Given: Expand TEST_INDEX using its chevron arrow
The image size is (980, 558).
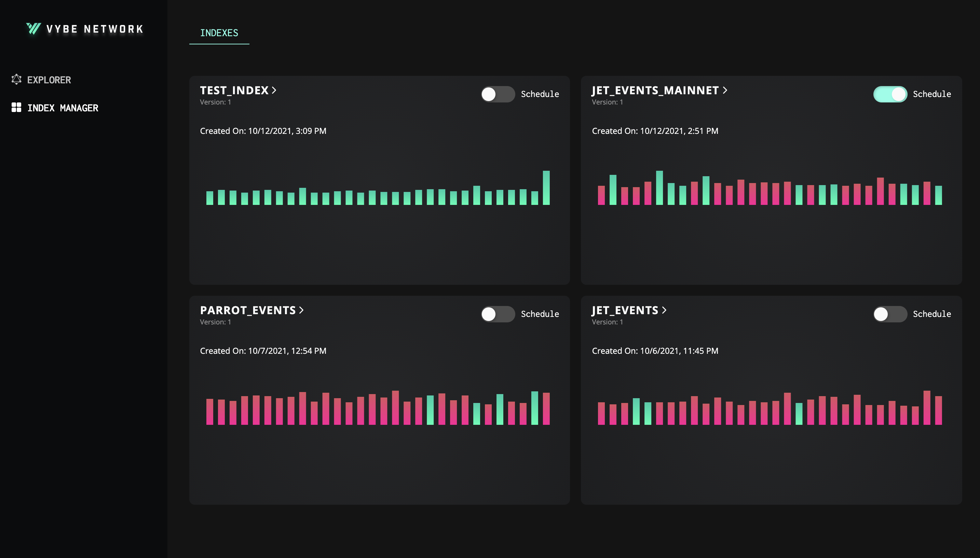Looking at the screenshot, I should click(274, 90).
